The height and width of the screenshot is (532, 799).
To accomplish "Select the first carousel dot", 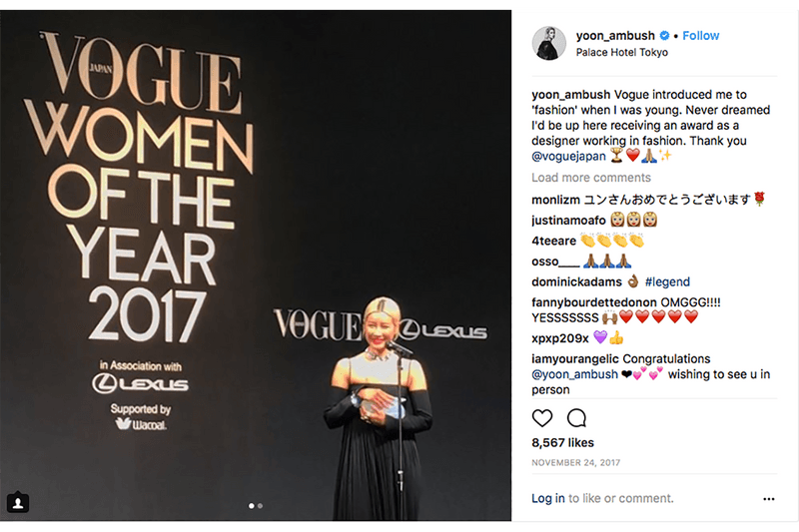I will [252, 505].
